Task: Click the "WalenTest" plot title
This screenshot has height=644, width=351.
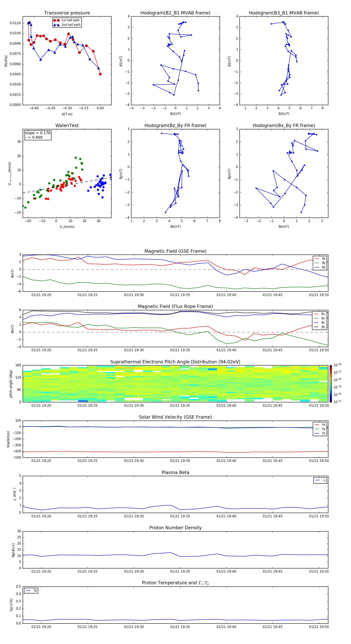Action: [x=67, y=125]
